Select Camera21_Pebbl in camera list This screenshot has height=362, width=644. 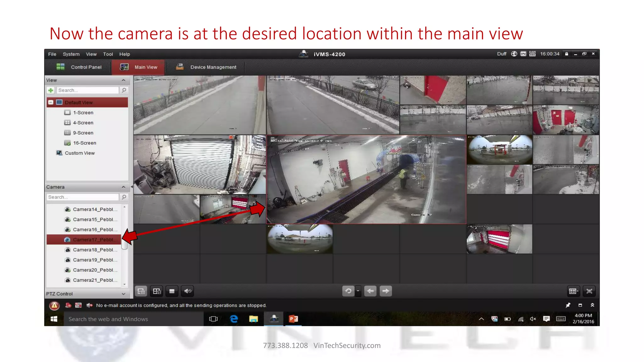[x=91, y=280]
